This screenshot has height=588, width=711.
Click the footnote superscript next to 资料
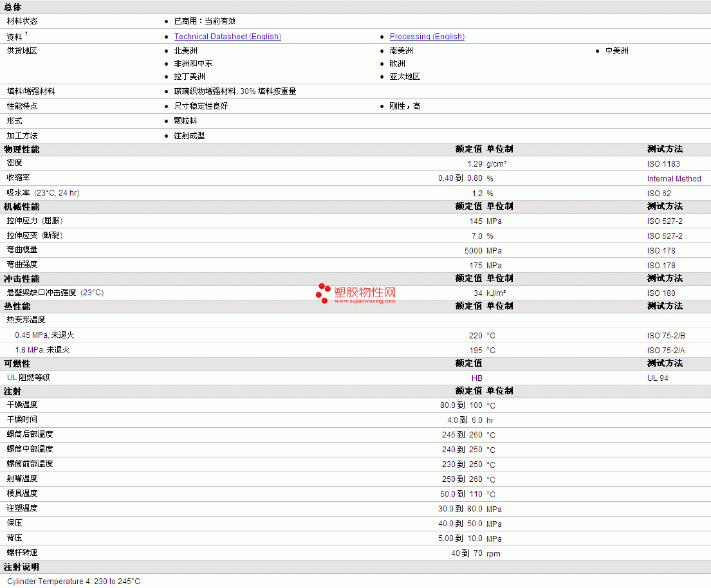point(26,34)
